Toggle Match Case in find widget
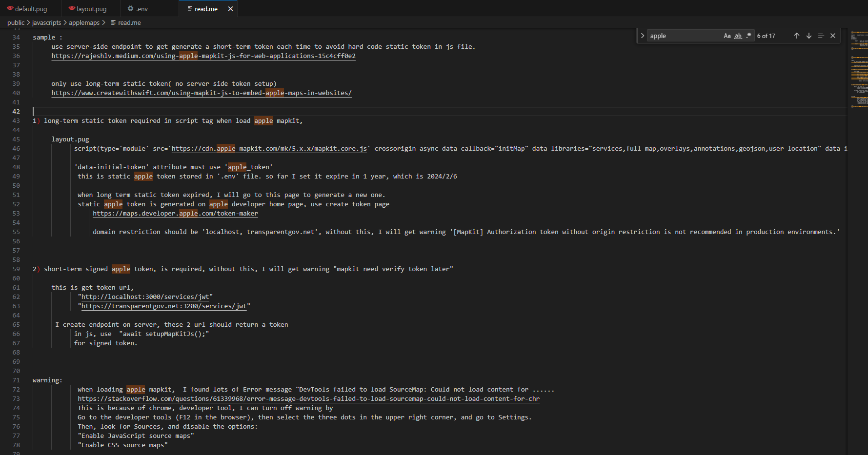The width and height of the screenshot is (868, 455). (727, 36)
